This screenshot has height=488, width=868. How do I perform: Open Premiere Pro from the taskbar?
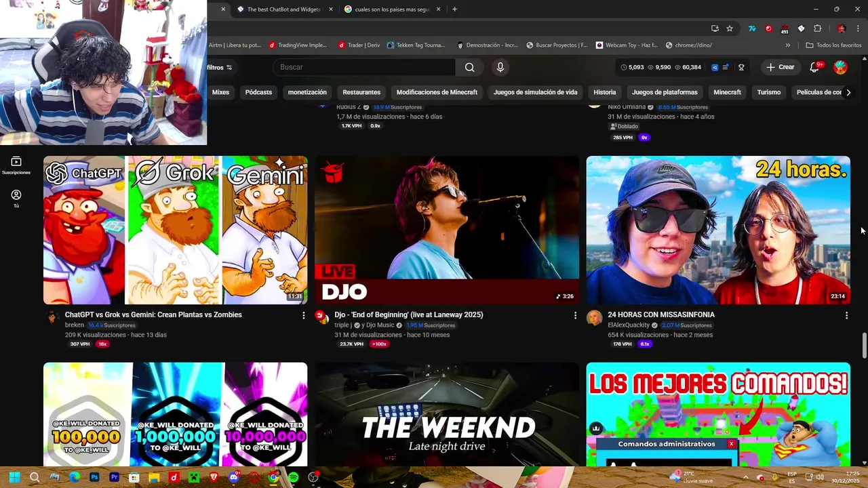coord(114,477)
